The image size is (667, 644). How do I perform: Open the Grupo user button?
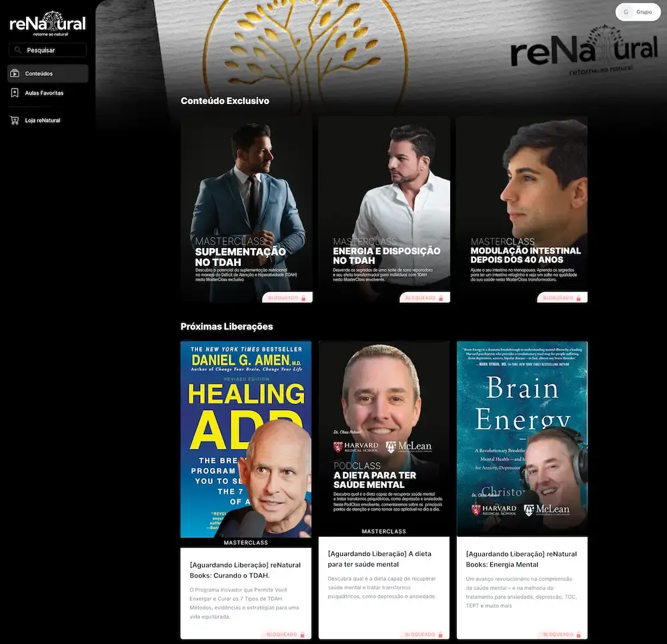coord(638,12)
